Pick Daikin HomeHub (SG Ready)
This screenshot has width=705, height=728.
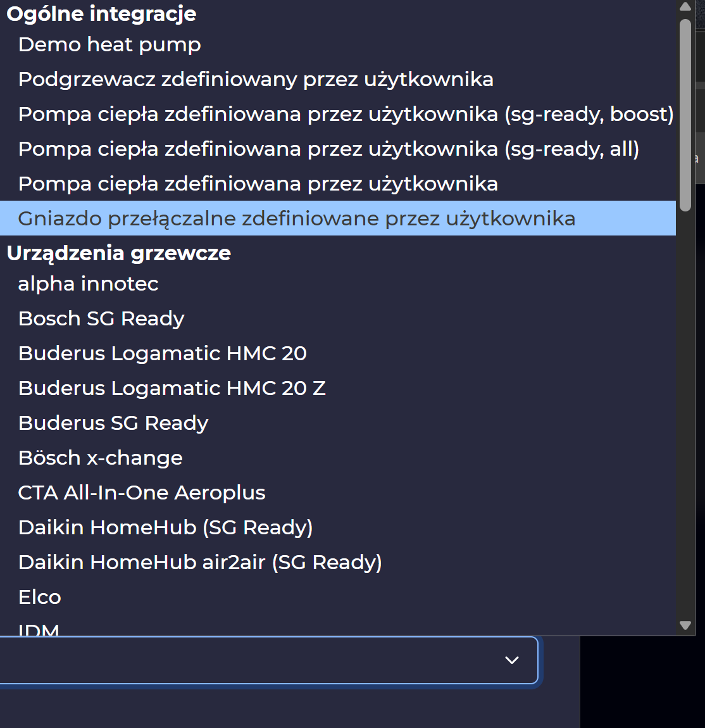pos(166,528)
